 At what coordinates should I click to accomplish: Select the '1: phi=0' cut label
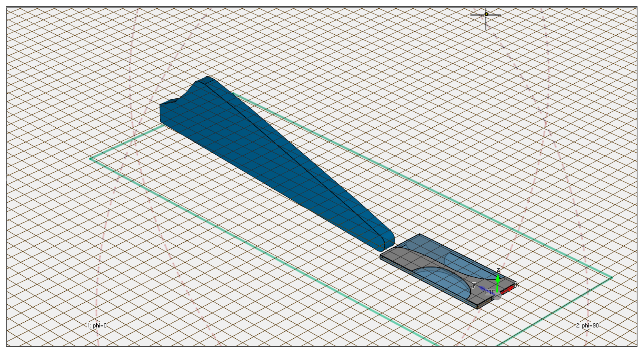(97, 325)
